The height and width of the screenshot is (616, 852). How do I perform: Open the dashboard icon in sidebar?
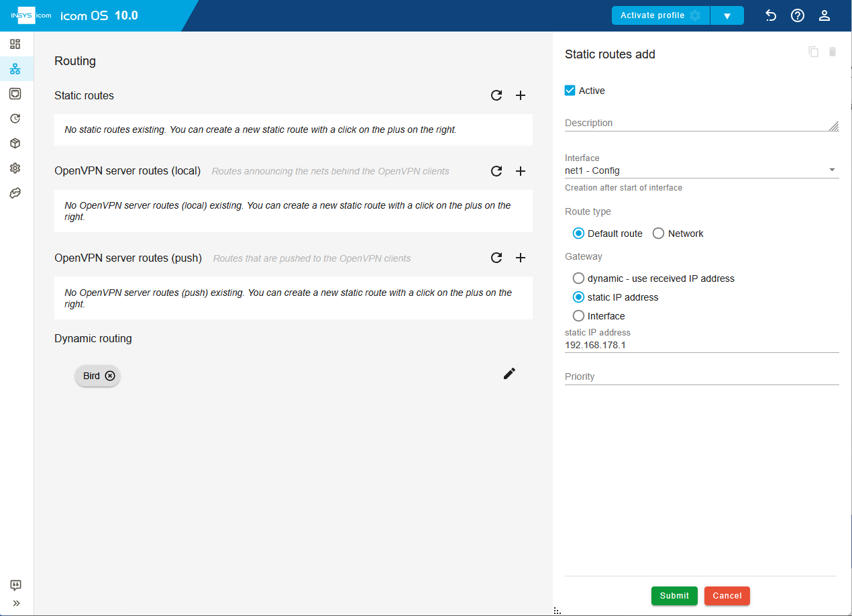point(15,44)
